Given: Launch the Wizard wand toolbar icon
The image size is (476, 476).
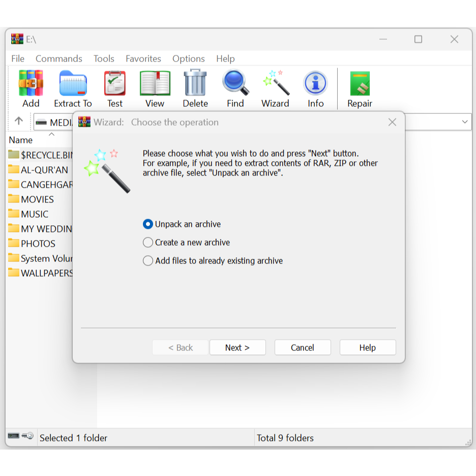Looking at the screenshot, I should (276, 82).
